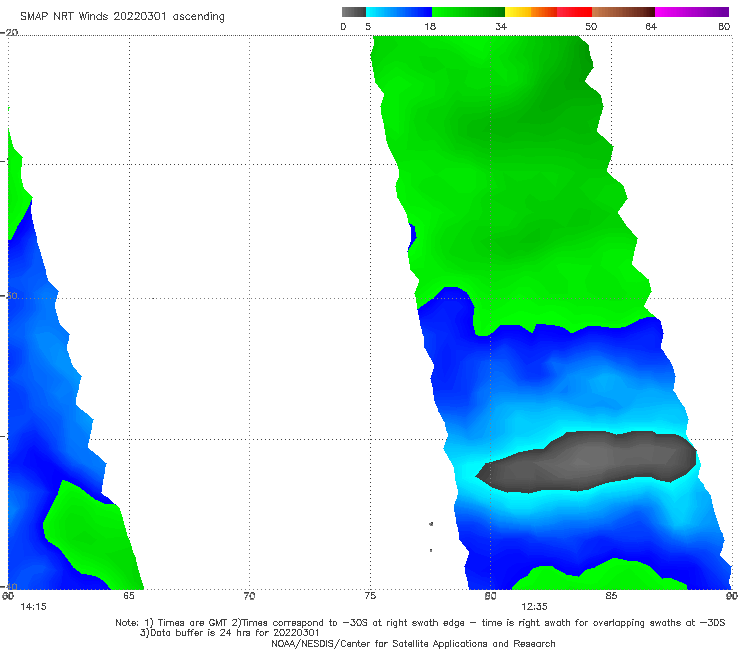Click the note line 'Times are GMT'

(420, 623)
